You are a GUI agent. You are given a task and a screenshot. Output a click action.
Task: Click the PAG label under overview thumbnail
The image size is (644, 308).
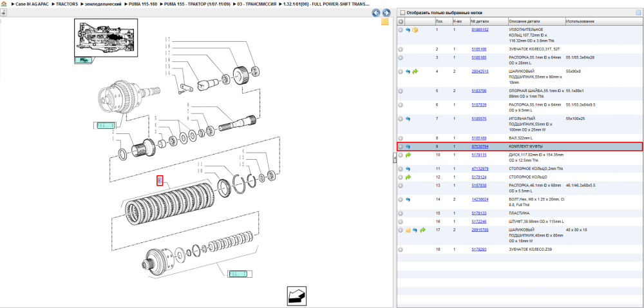pos(82,61)
